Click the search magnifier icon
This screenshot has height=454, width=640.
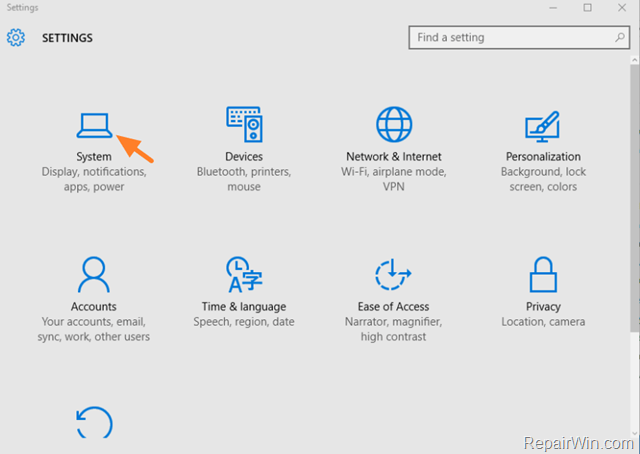[620, 38]
